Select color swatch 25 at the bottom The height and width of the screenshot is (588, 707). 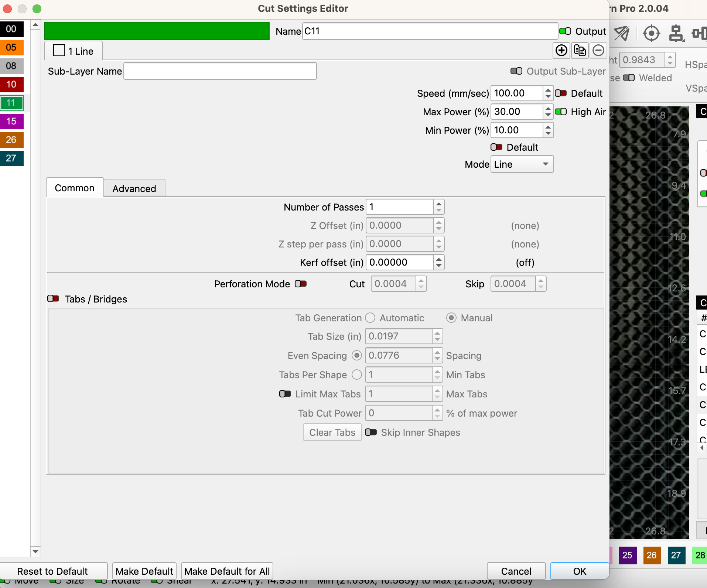627,555
